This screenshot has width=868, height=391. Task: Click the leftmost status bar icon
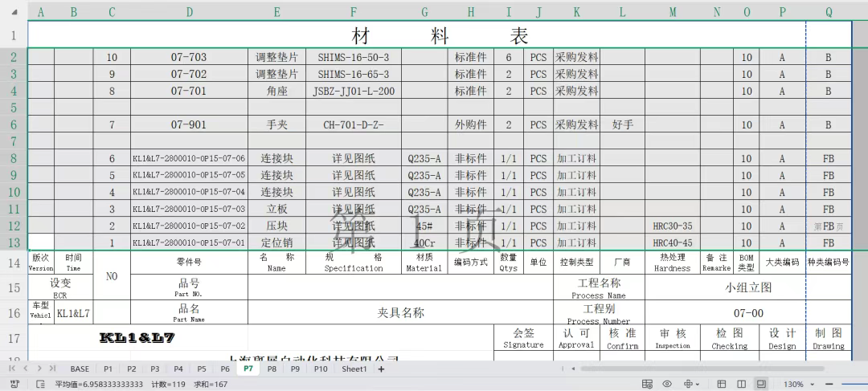click(15, 384)
